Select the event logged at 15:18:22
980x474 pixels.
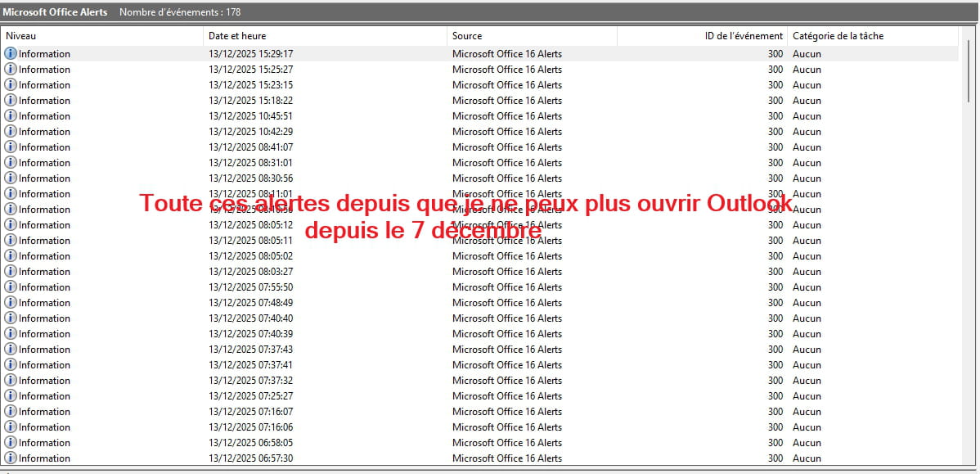coord(250,101)
